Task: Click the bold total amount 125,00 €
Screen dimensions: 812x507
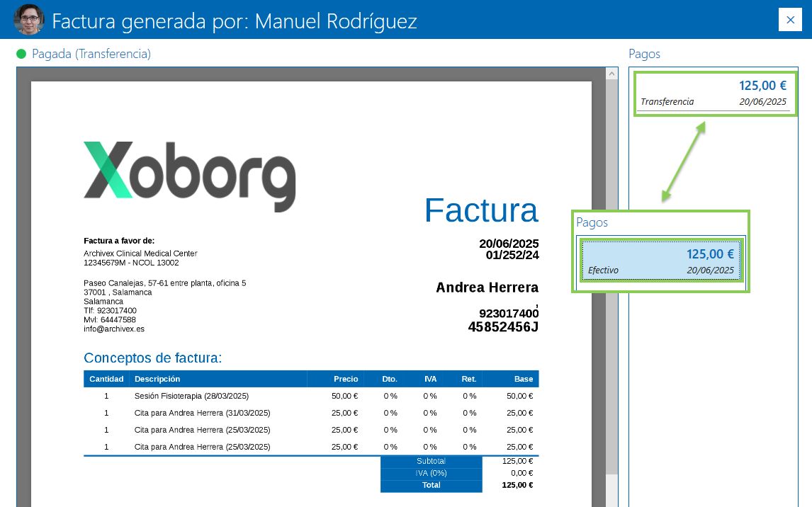Action: pos(517,485)
